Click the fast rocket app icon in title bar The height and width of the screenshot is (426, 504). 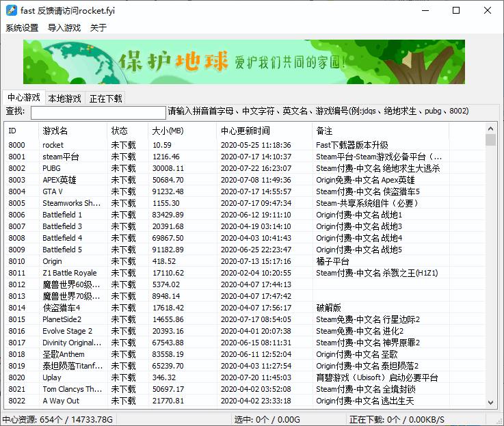tap(11, 10)
